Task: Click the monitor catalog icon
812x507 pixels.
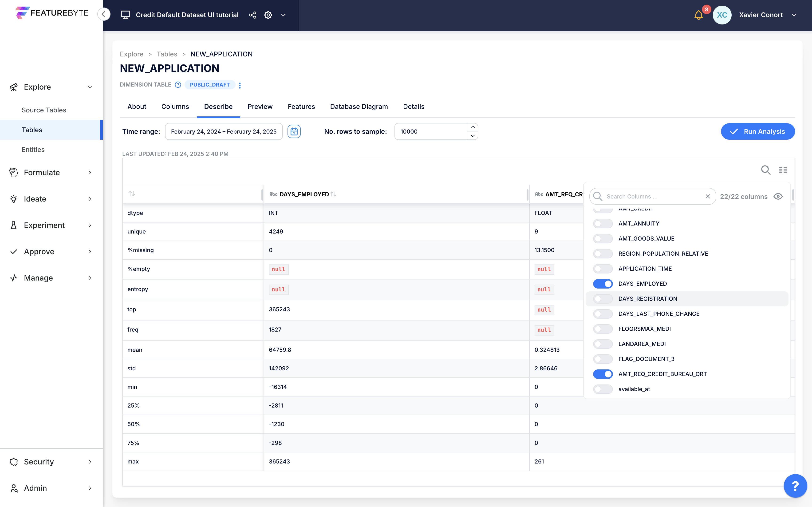Action: [x=125, y=15]
